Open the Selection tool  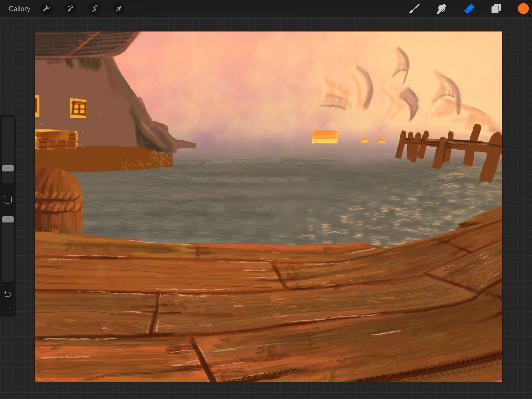94,9
